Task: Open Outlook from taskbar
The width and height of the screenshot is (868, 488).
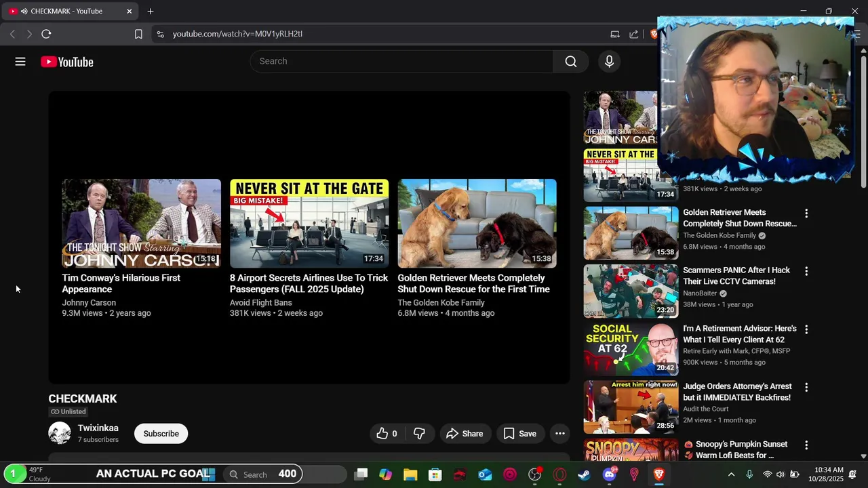Action: coord(485,474)
